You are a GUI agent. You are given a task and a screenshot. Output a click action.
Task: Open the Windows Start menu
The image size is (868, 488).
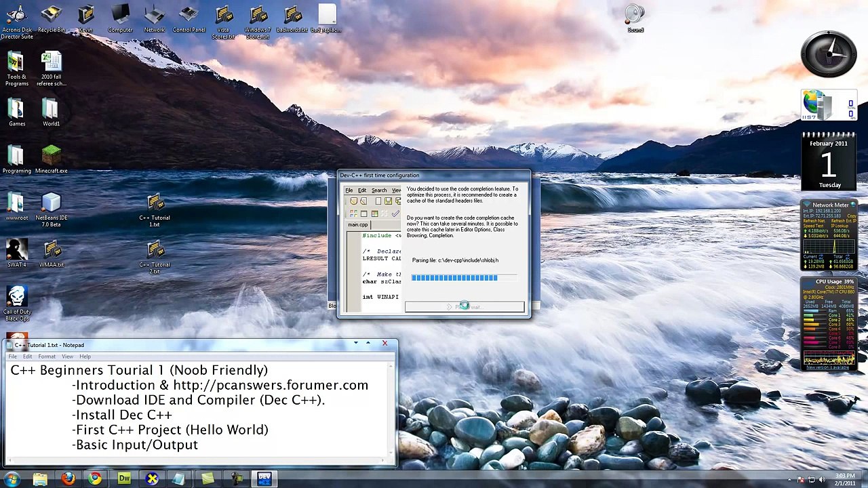coord(12,479)
